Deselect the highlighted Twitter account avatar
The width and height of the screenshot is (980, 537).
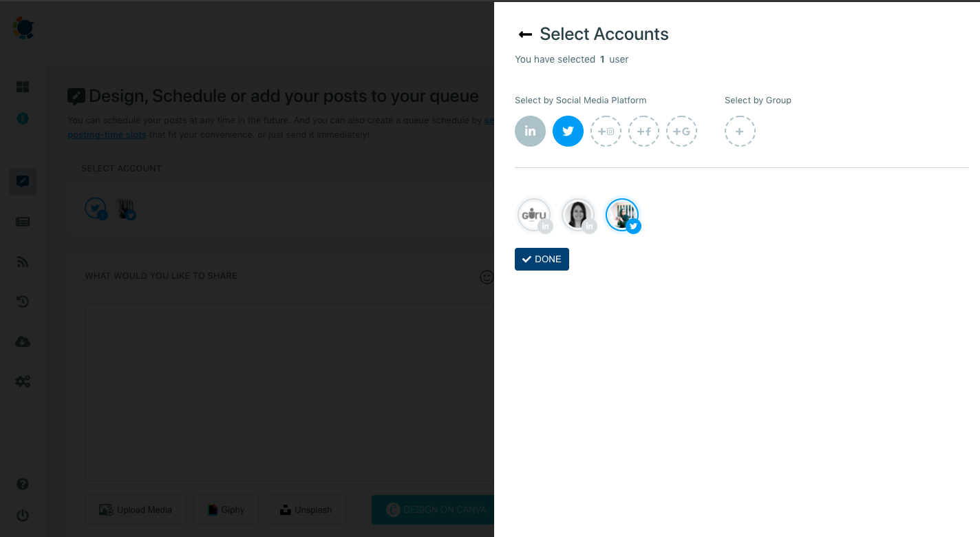(x=622, y=214)
